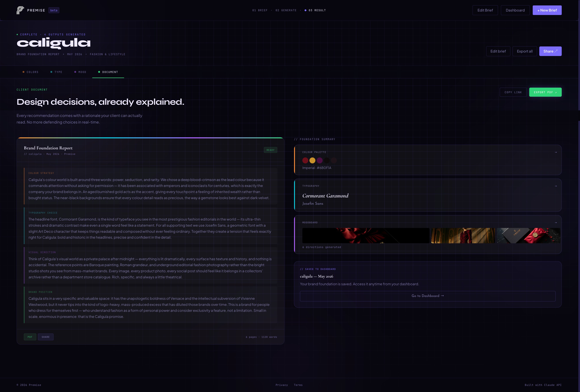Select the gold colour swatch
This screenshot has height=392, width=580.
[x=312, y=160]
